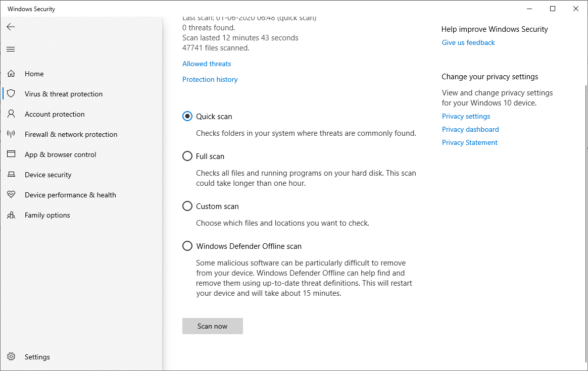Click the heart icon for Device performance

point(11,194)
